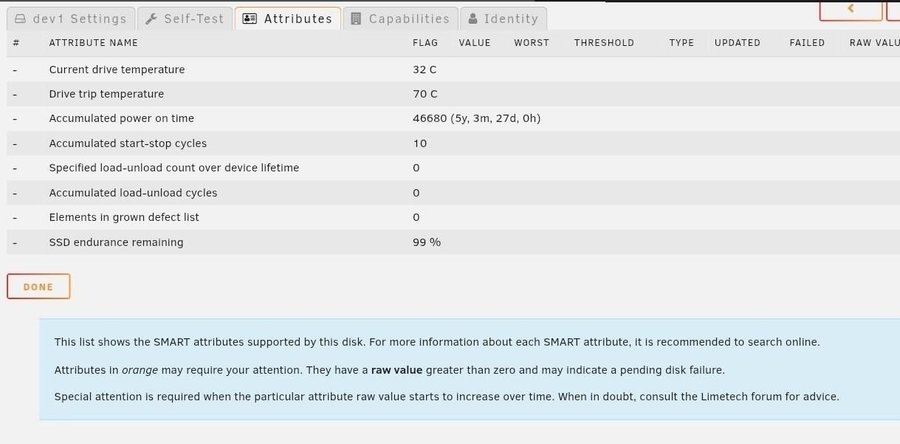
Task: Click the DONE button
Action: tap(38, 287)
